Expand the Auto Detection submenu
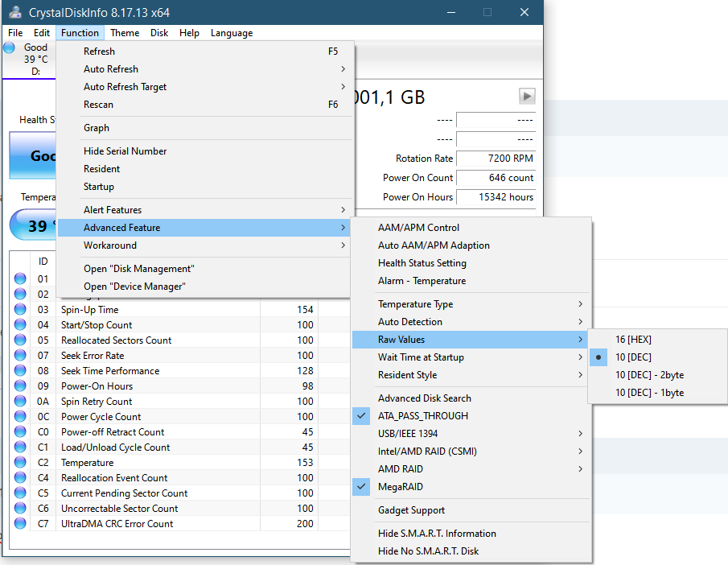 pos(471,321)
